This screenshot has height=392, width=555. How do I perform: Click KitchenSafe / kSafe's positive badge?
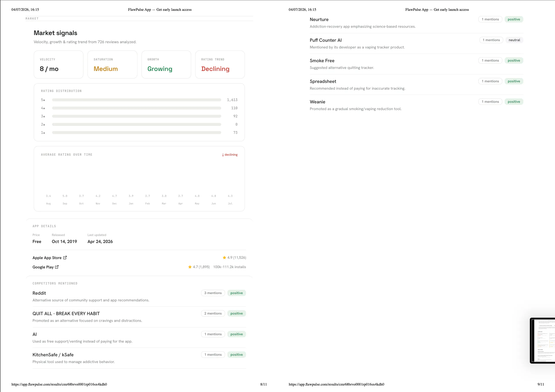237,354
